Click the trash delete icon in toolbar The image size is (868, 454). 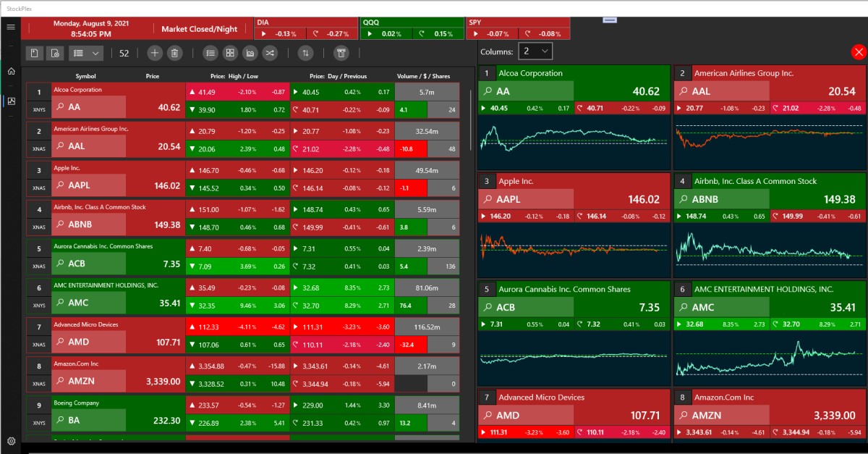tap(174, 53)
